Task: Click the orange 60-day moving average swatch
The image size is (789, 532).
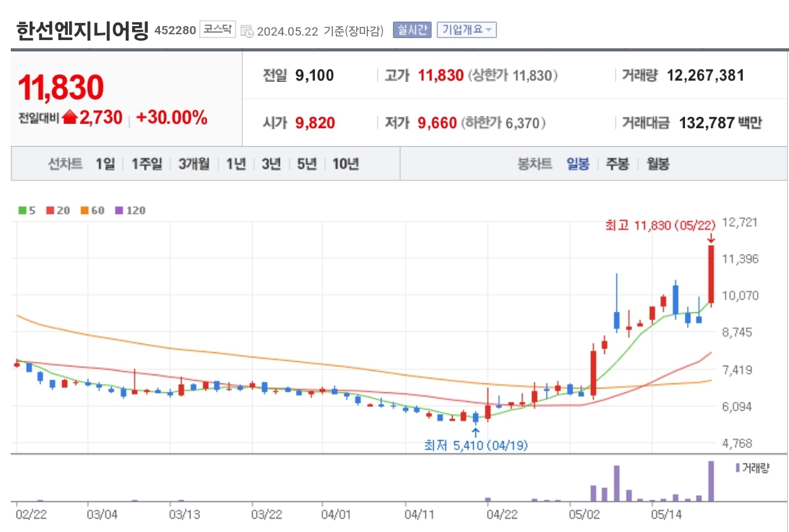Action: click(84, 210)
